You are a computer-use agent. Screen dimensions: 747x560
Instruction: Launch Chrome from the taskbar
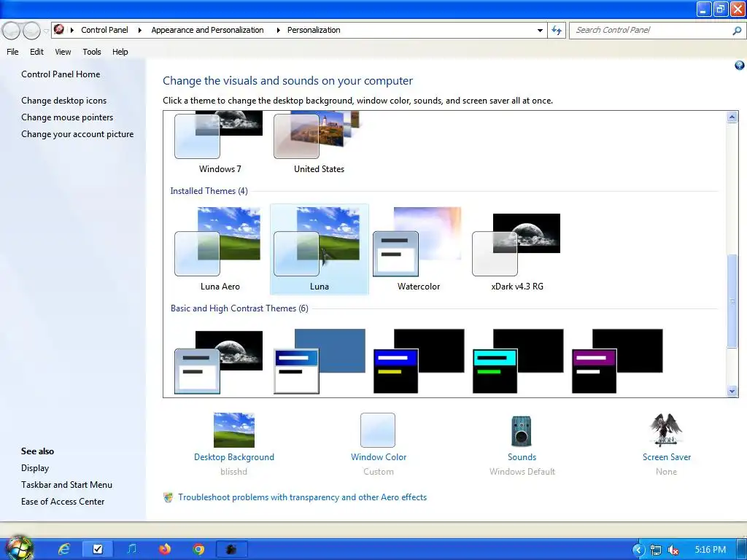(x=198, y=549)
